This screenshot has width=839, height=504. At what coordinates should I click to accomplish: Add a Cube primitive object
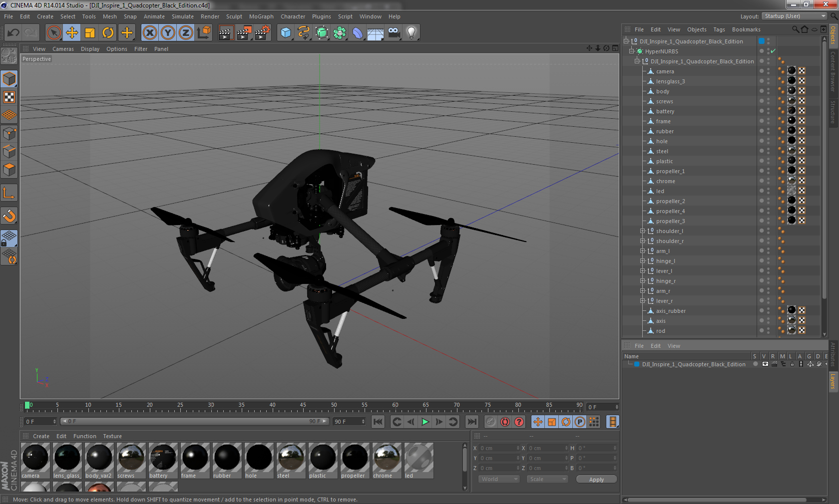(x=286, y=33)
